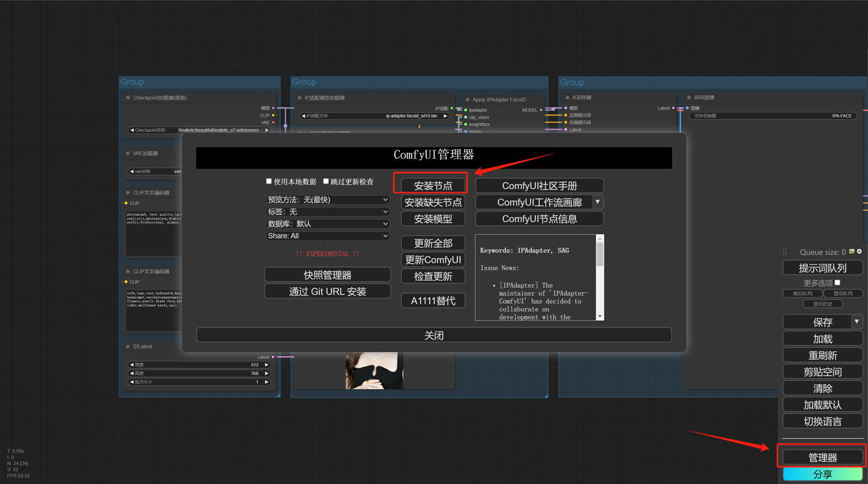
Task: Click the news box scrollbar thumb
Action: (599, 254)
